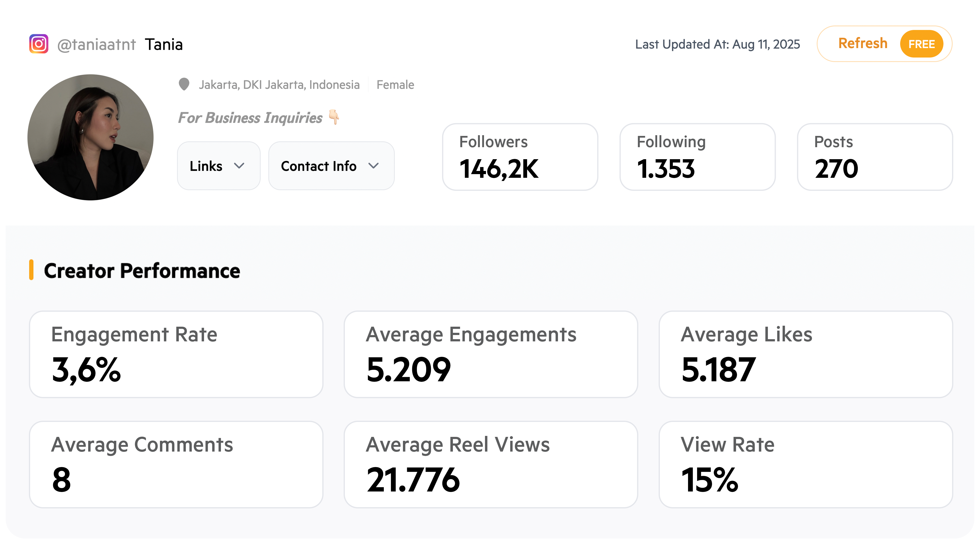980x551 pixels.
Task: Click the pointing hand emoji
Action: pyautogui.click(x=334, y=117)
